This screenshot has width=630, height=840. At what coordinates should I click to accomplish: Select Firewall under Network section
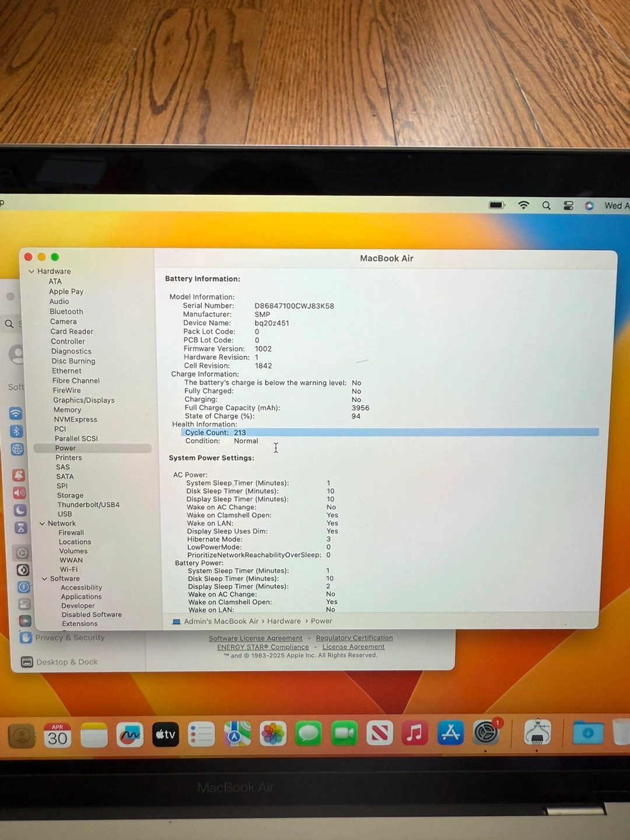click(x=71, y=533)
